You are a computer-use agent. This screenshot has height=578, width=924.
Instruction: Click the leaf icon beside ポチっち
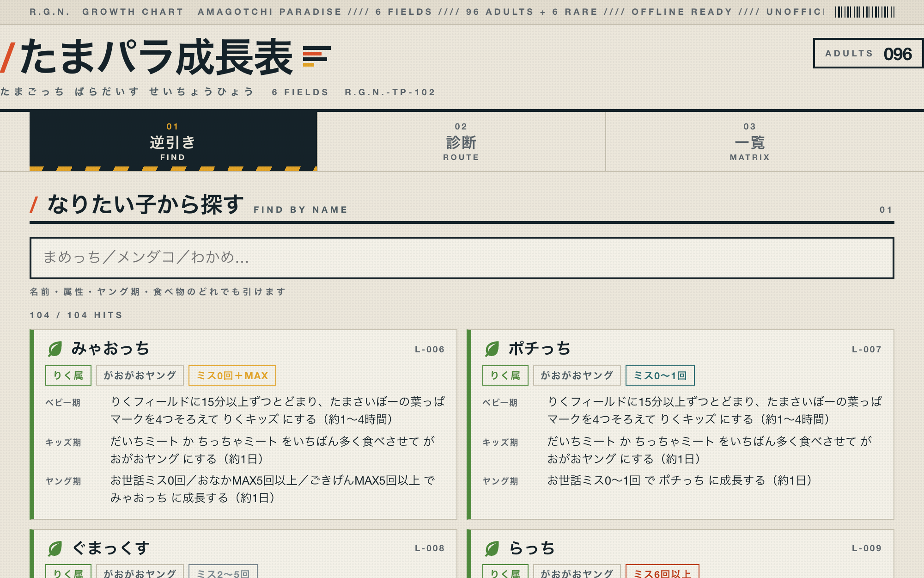pyautogui.click(x=492, y=349)
